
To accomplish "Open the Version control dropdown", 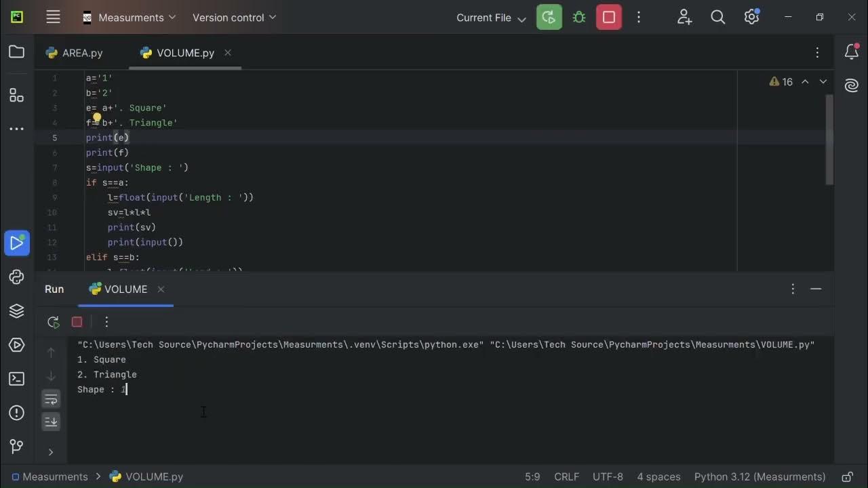I will pos(234,18).
